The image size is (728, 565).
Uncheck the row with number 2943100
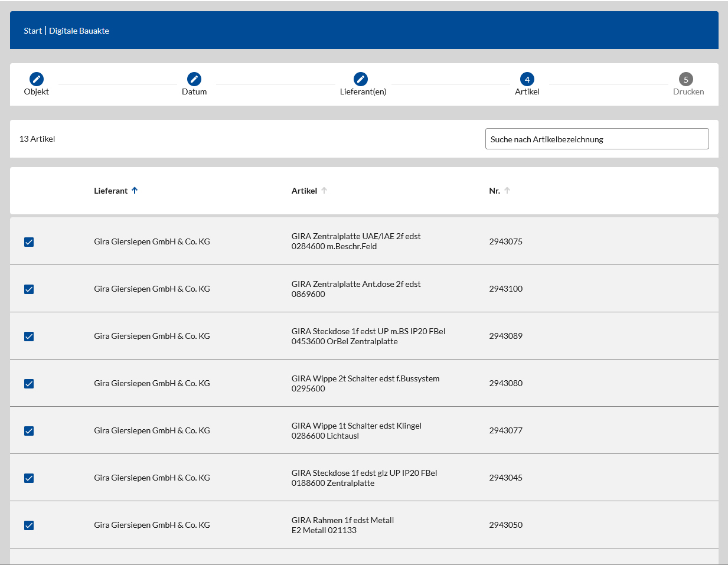click(x=29, y=289)
